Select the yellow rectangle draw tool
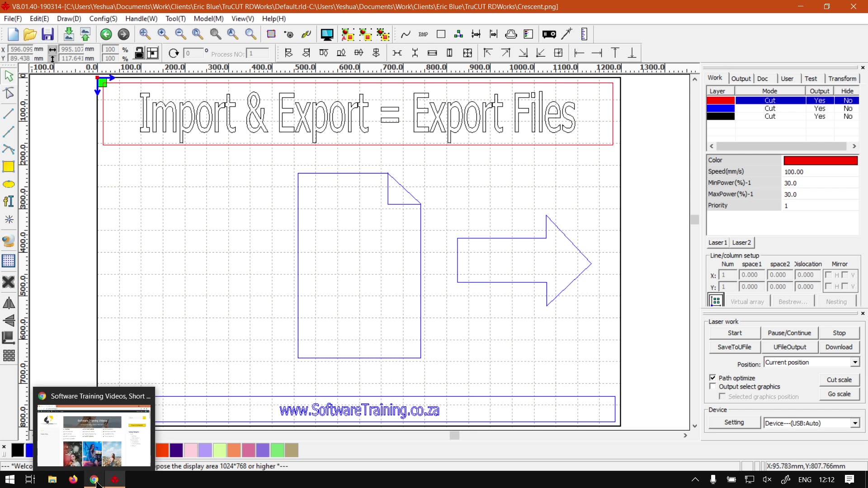The width and height of the screenshot is (868, 488). click(9, 167)
